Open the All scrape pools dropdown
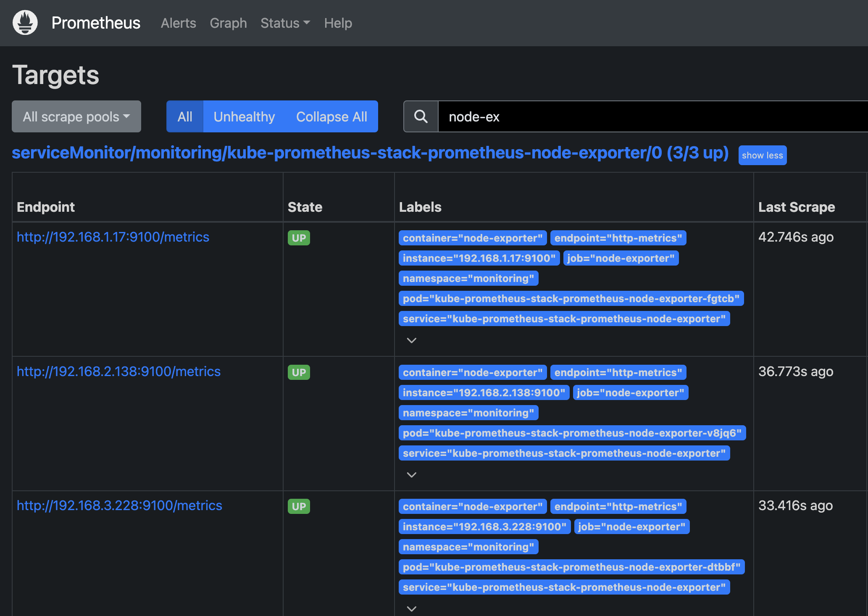This screenshot has height=616, width=868. click(x=76, y=116)
